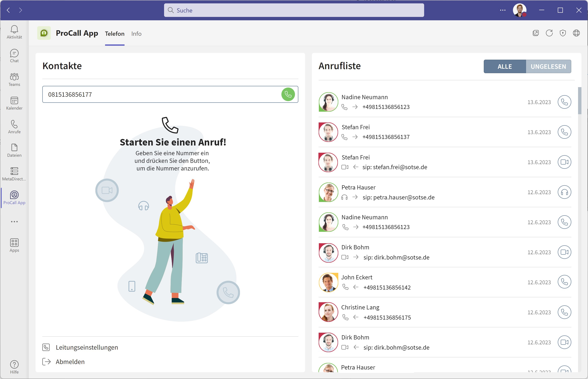This screenshot has height=379, width=588.
Task: Switch to the Info tab
Action: (136, 34)
